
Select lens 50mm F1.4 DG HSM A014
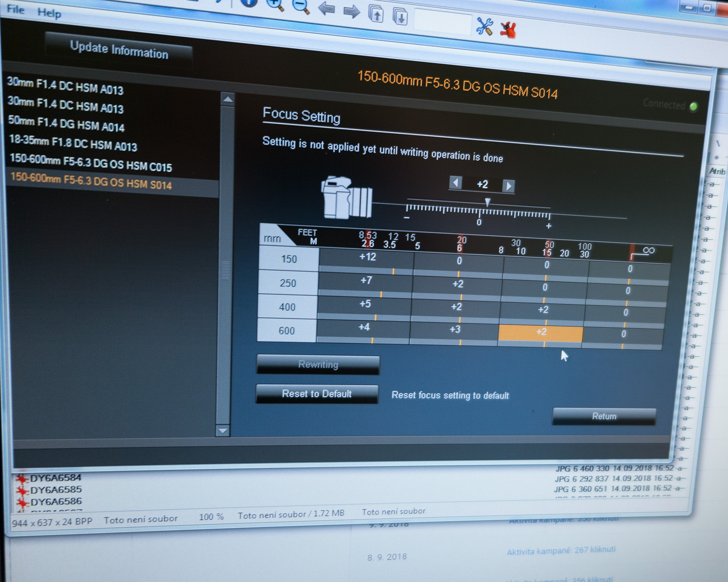[x=66, y=124]
